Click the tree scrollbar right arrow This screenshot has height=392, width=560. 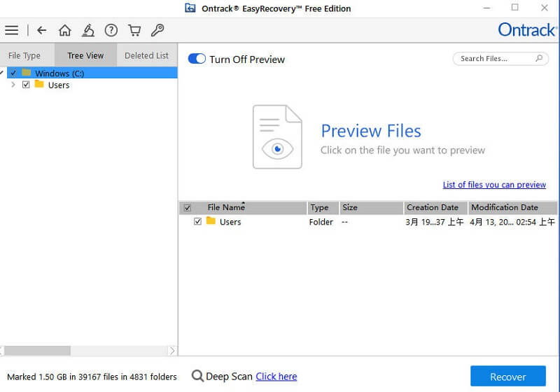(x=172, y=351)
